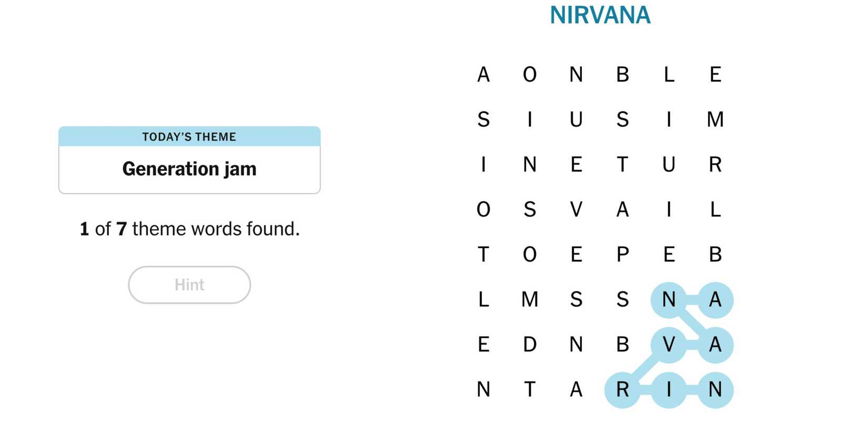868x434 pixels.
Task: Select the unhighlighted letter R
Action: [x=715, y=165]
